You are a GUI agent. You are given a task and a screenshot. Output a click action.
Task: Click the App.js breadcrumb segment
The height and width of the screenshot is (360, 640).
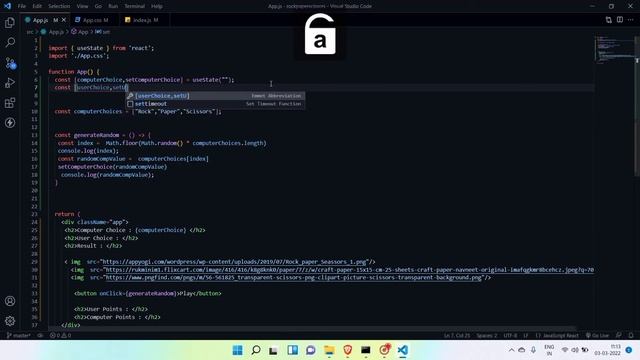pyautogui.click(x=53, y=32)
